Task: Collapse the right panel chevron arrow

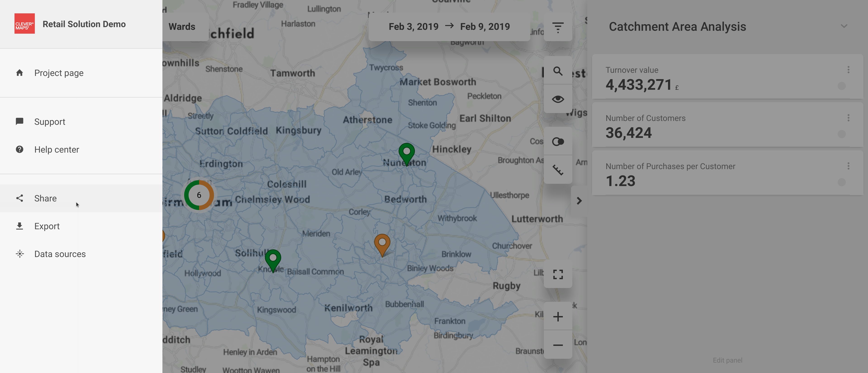Action: pos(579,201)
